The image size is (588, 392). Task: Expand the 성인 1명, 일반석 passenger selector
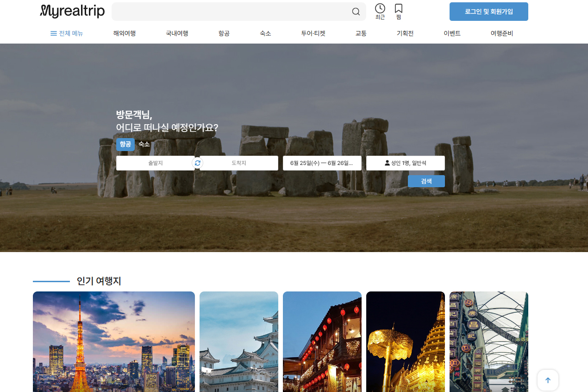(x=405, y=163)
